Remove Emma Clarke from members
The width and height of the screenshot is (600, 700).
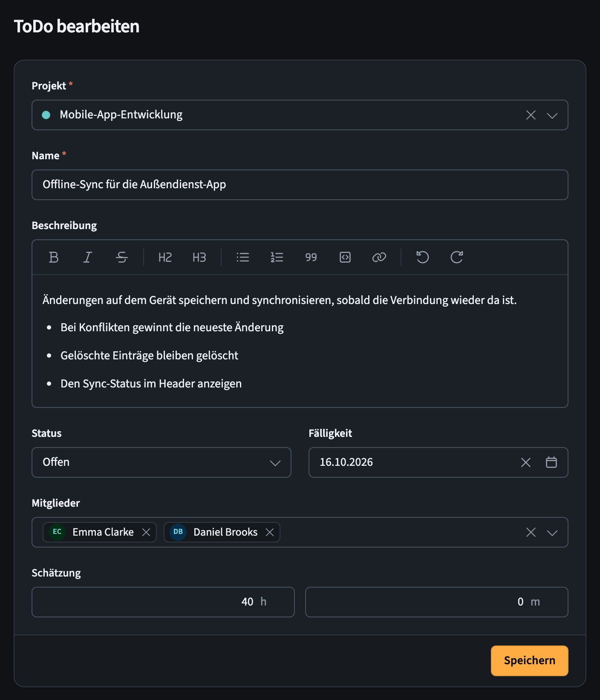pyautogui.click(x=146, y=532)
